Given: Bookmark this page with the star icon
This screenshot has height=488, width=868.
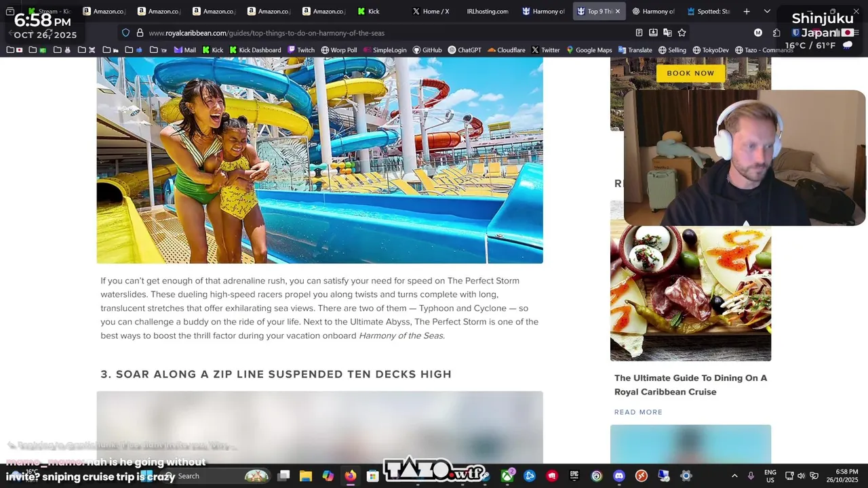Looking at the screenshot, I should click(x=682, y=33).
